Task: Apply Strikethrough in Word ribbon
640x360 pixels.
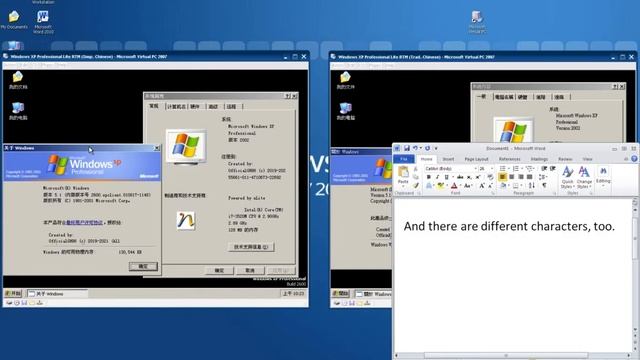Action: coord(460,177)
